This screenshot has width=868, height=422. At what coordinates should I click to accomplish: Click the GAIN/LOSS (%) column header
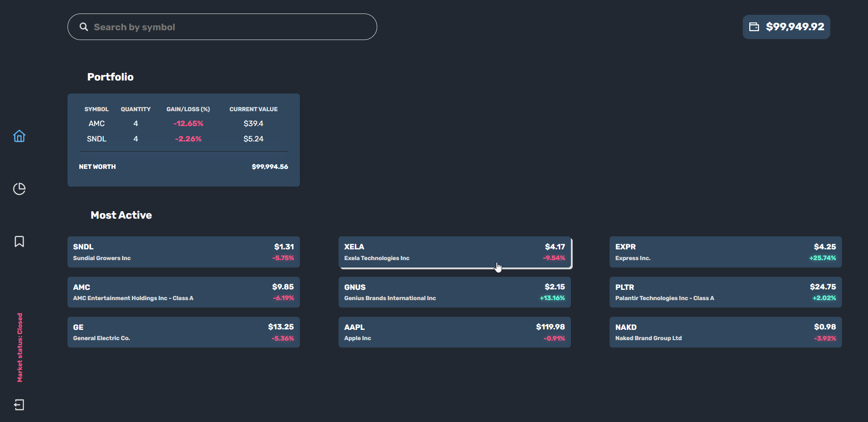tap(188, 109)
